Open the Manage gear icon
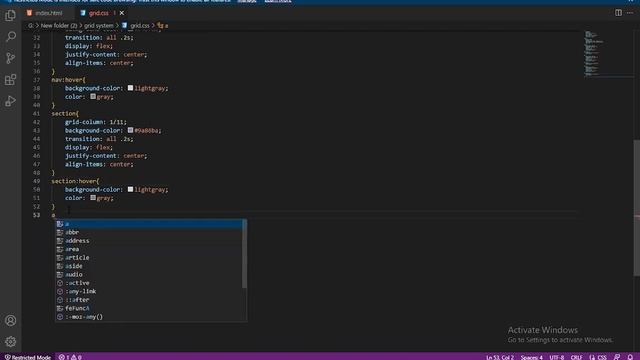 [11, 341]
